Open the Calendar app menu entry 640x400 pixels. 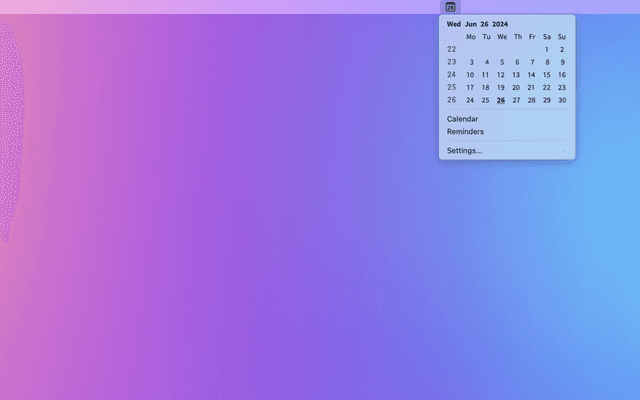point(462,119)
